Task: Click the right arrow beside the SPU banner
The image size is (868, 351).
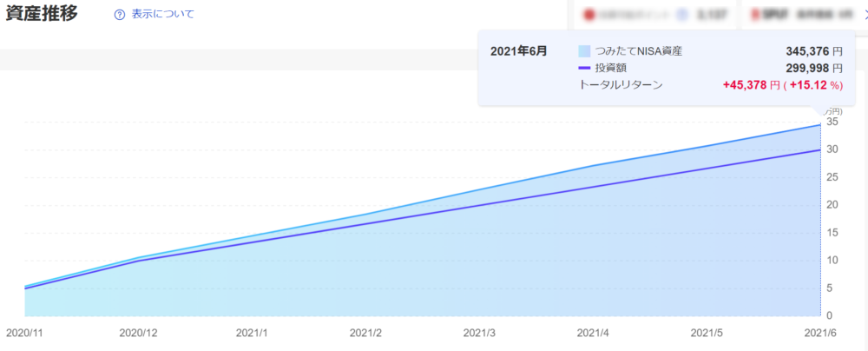Action: click(x=865, y=15)
